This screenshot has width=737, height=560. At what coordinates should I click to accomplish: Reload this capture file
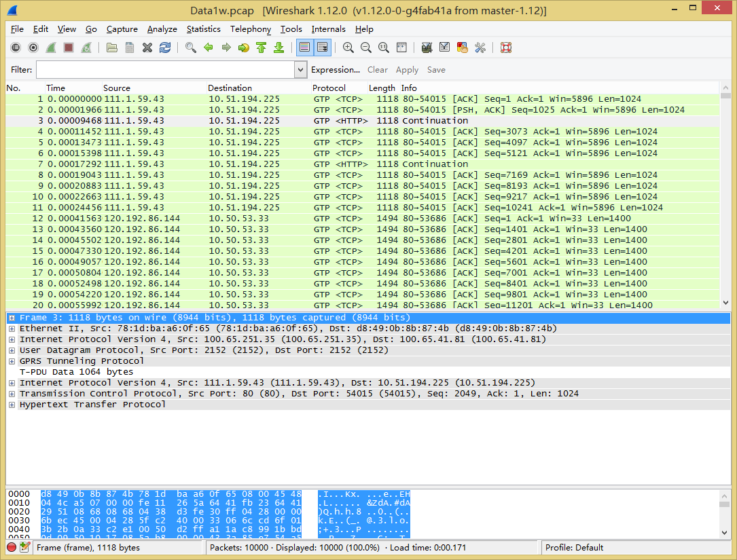pyautogui.click(x=165, y=48)
